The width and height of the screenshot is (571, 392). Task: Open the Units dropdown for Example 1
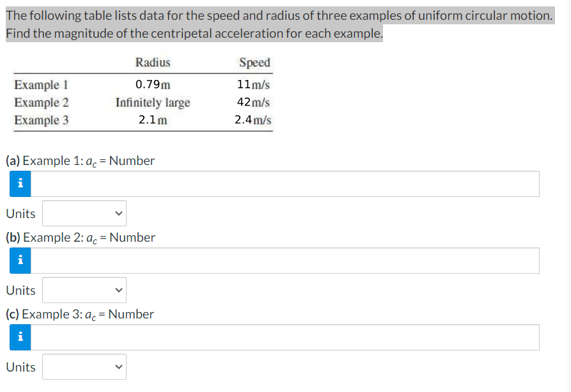(84, 213)
